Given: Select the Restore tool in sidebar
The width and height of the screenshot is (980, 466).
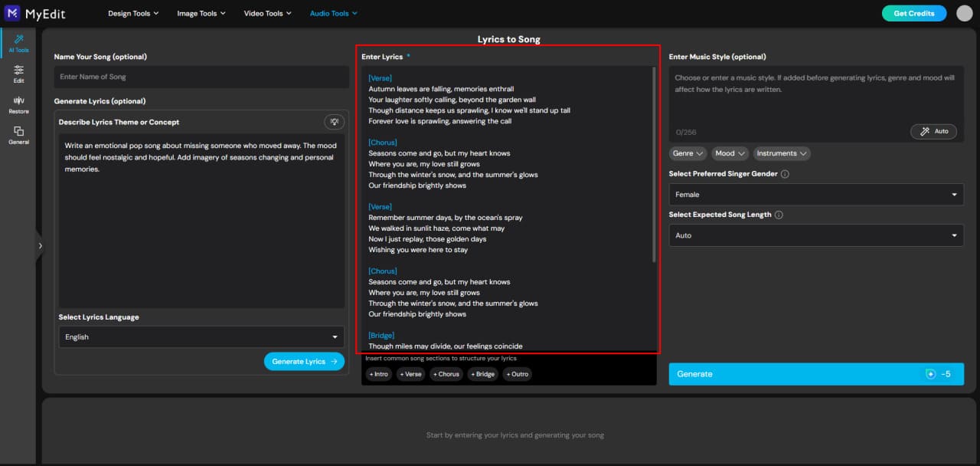Looking at the screenshot, I should coord(18,102).
